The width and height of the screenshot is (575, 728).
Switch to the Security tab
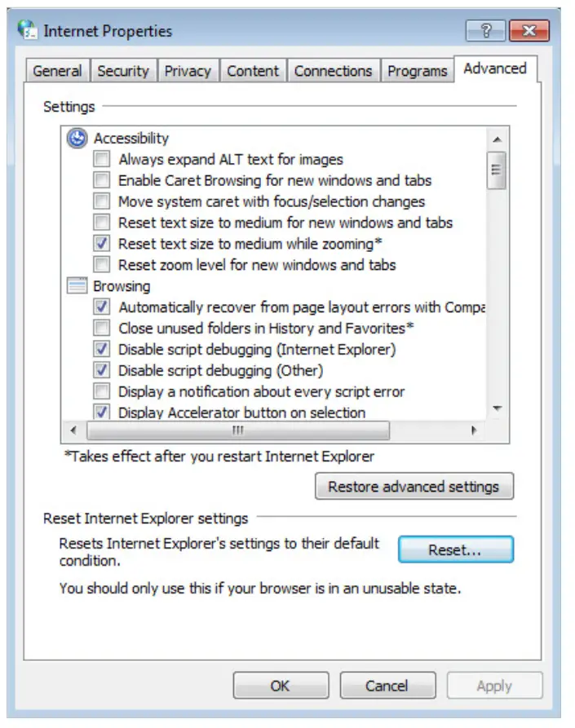click(x=122, y=71)
